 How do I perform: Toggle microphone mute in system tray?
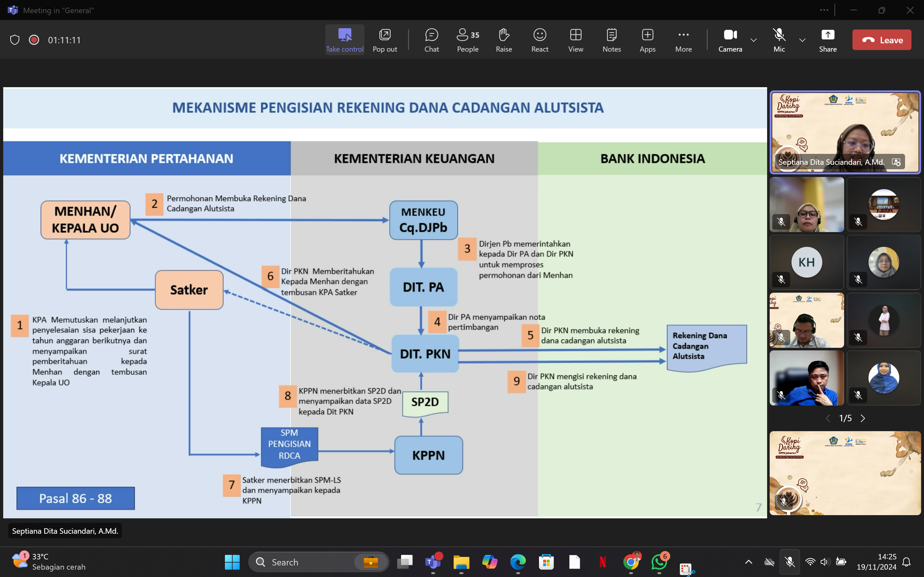(790, 562)
